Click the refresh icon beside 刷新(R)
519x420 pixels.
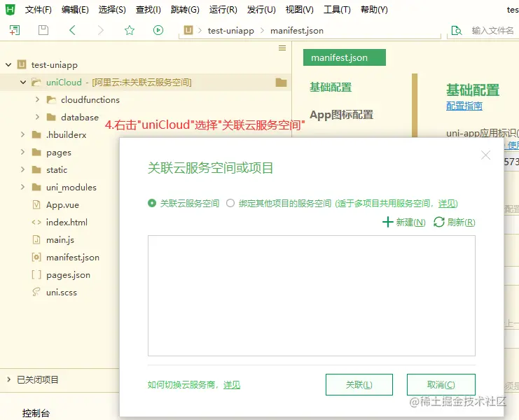[439, 222]
